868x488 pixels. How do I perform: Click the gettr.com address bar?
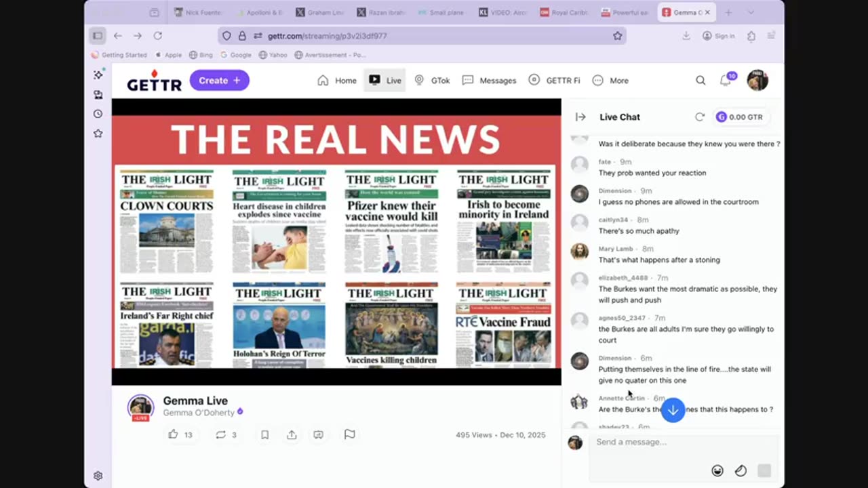[x=422, y=36]
